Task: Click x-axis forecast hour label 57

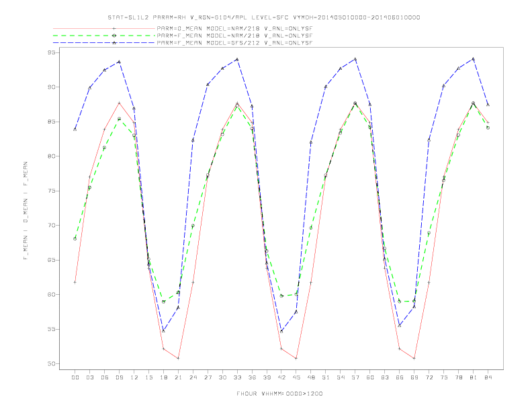Action: point(355,377)
